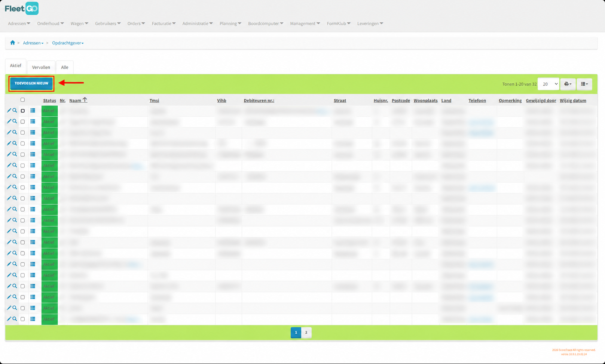Viewport: 605px width, 364px height.
Task: Toggle the select-all checkbox in table header
Action: pyautogui.click(x=22, y=100)
